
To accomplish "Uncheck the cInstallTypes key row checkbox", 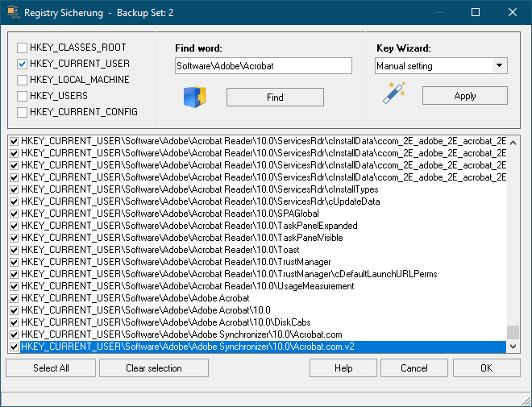I will (x=14, y=189).
